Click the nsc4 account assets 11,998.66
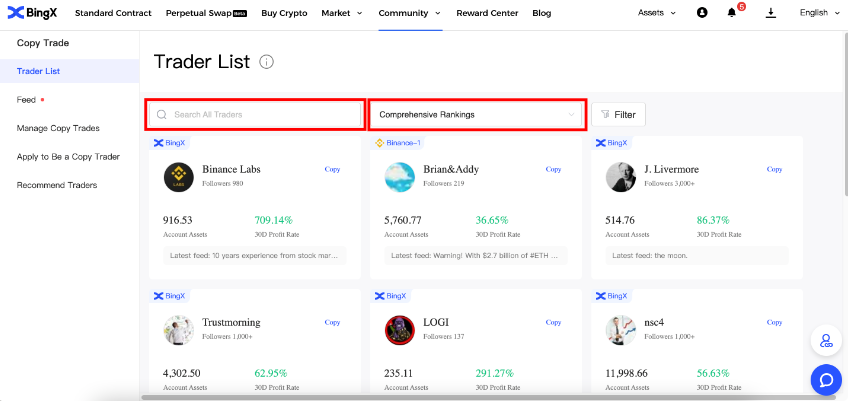Viewport: 855px width, 404px height. click(627, 373)
